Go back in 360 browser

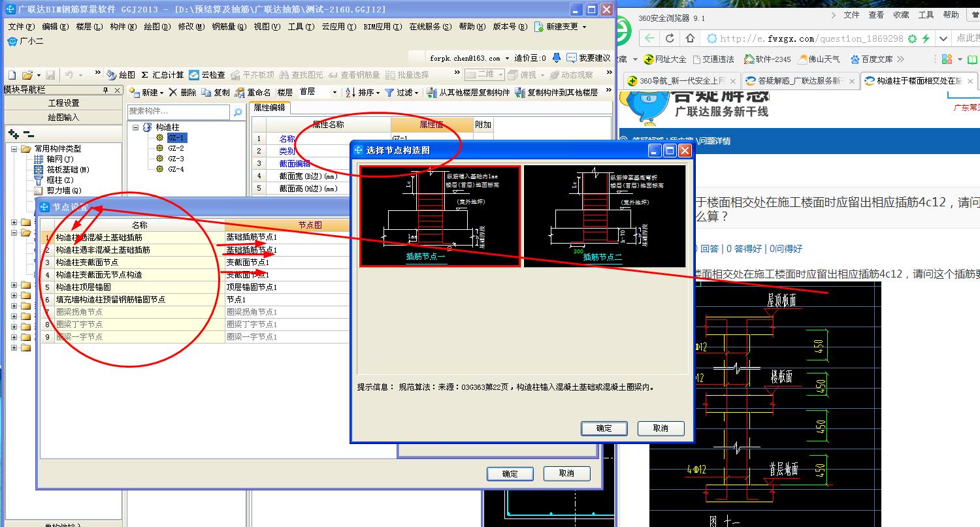tap(649, 39)
